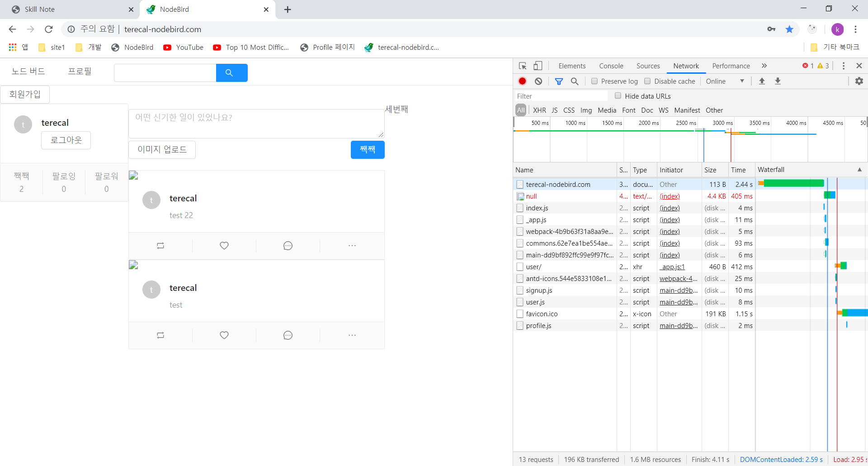Click the 회원가입 button
Image resolution: width=868 pixels, height=466 pixels.
tap(25, 95)
